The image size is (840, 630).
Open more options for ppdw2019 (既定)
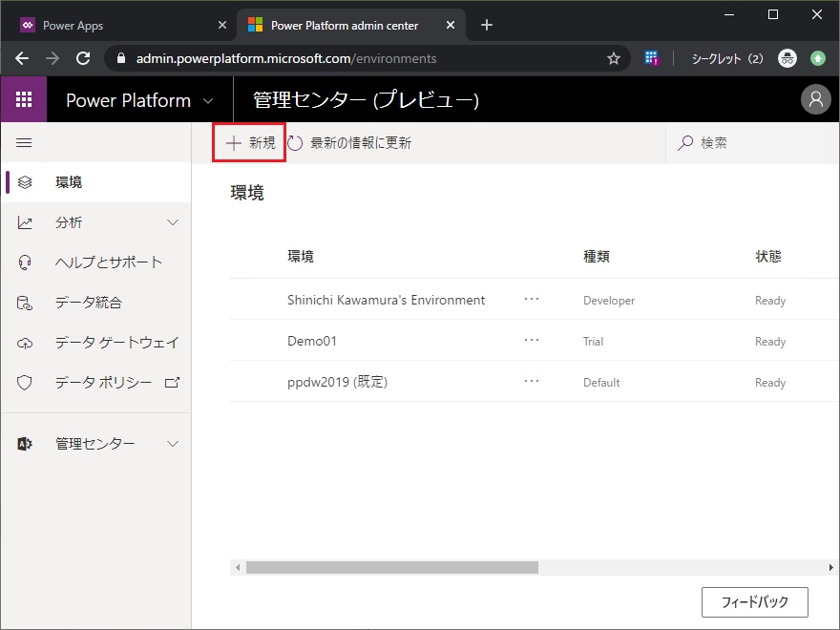click(532, 381)
